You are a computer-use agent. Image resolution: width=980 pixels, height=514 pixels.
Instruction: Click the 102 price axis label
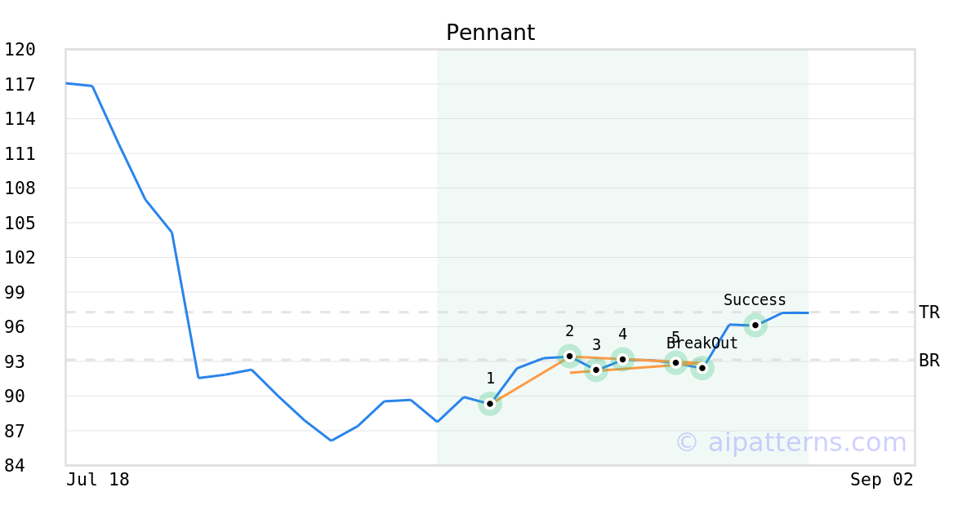(20, 257)
